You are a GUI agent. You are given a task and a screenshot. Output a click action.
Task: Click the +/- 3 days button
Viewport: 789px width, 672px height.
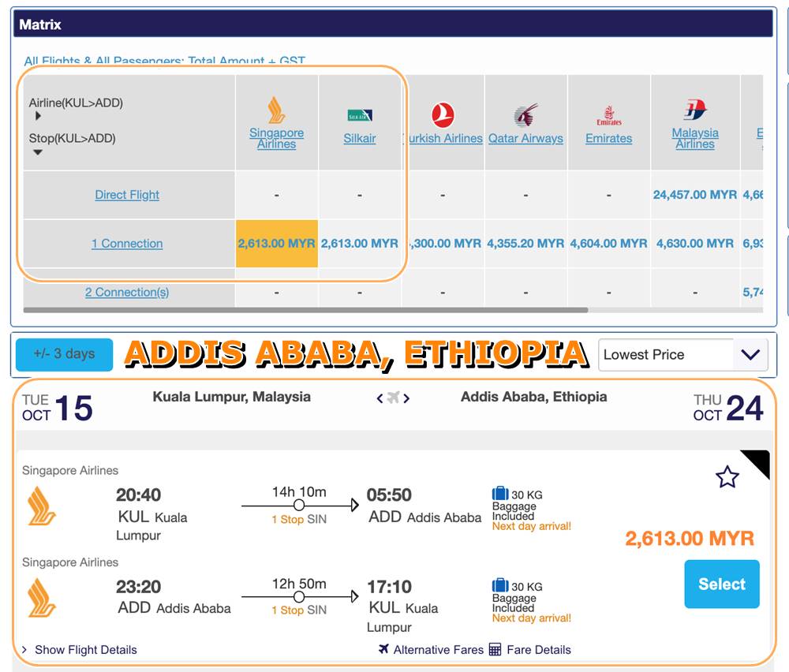(65, 354)
